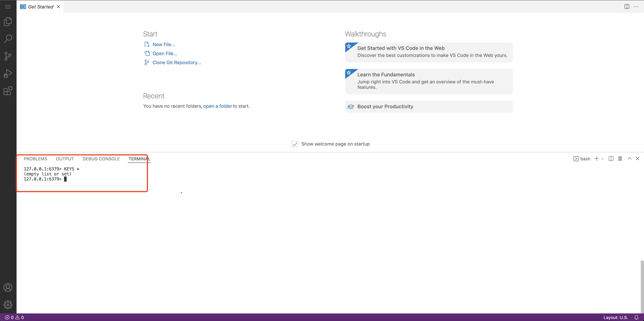Kill terminal with the trash icon
The height and width of the screenshot is (321, 644).
tap(620, 159)
